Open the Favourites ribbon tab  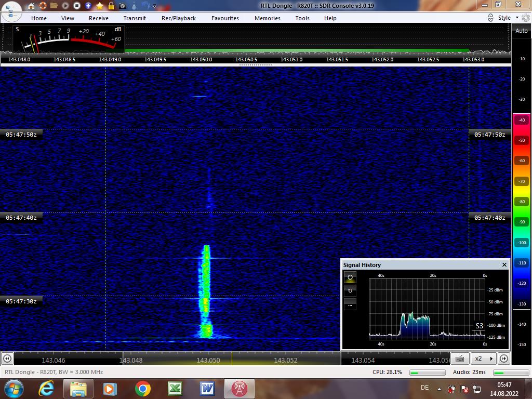(x=225, y=18)
